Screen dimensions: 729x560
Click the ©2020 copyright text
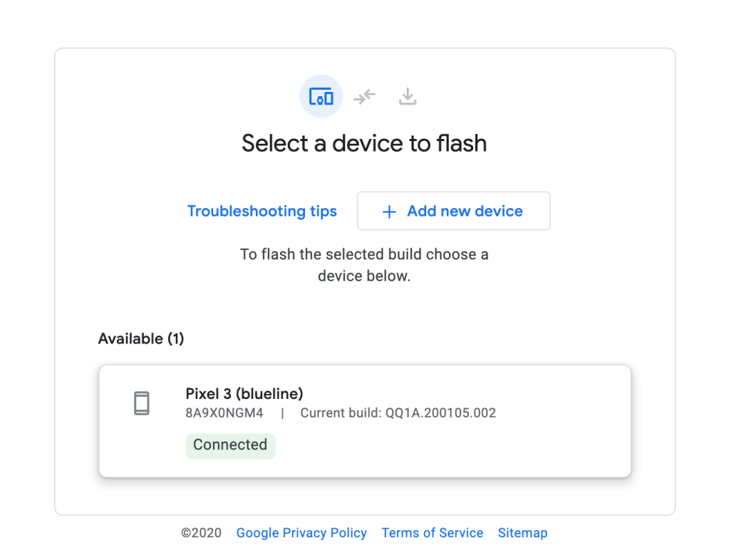(x=201, y=533)
